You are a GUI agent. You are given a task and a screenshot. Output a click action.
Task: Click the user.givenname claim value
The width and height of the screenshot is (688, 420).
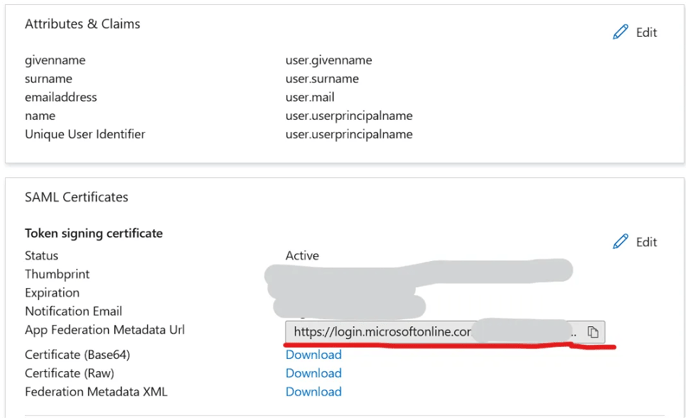tap(329, 61)
